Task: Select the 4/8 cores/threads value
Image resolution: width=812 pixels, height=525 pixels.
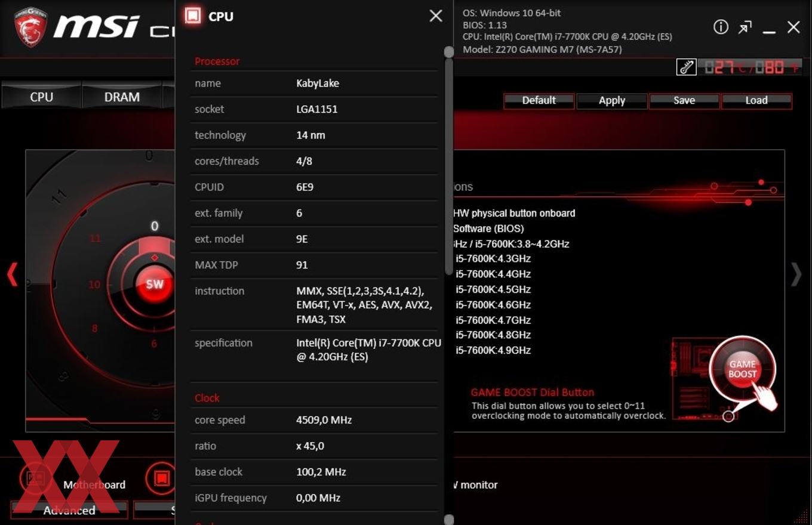Action: point(304,161)
